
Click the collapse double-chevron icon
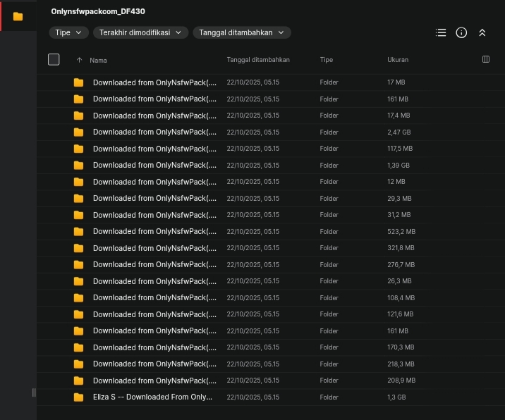(x=482, y=32)
